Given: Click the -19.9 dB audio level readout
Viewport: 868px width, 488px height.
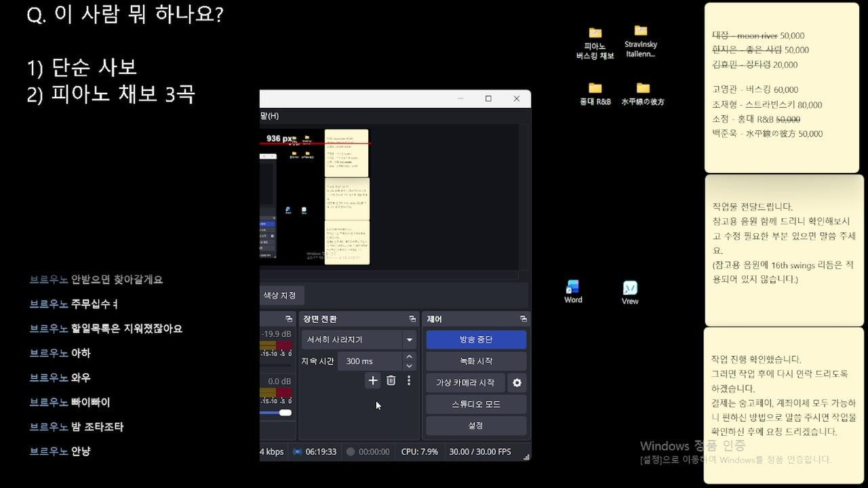Looking at the screenshot, I should click(277, 333).
